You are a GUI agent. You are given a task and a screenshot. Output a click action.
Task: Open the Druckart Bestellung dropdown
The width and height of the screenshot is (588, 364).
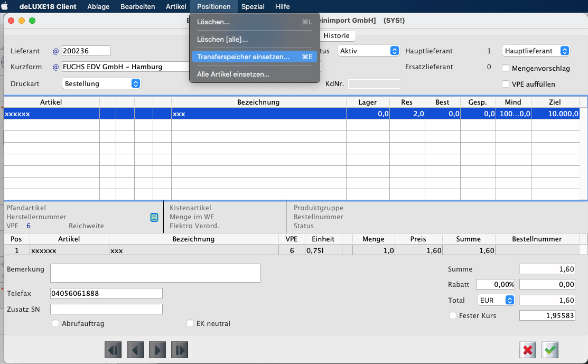pos(101,83)
